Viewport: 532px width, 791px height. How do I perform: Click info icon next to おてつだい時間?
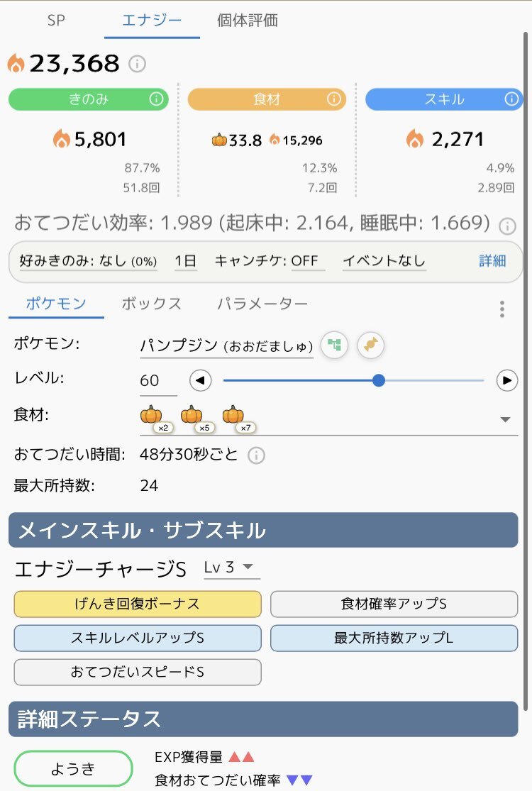click(256, 455)
